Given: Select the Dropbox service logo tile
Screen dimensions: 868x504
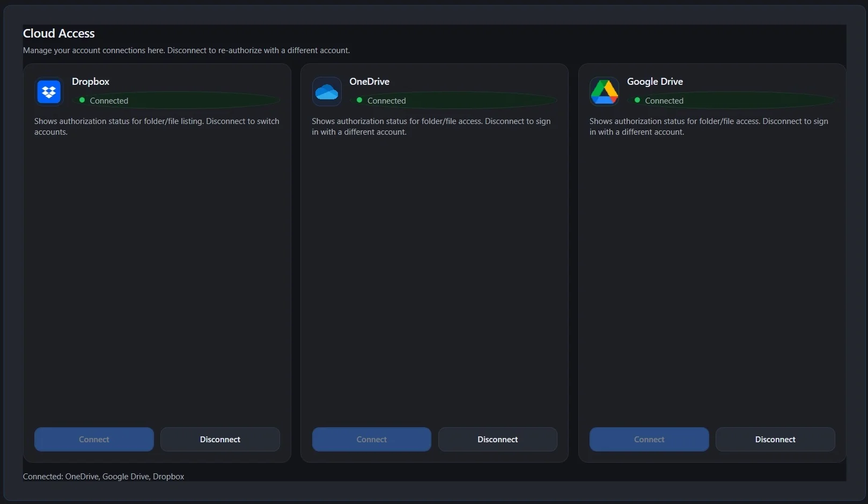Looking at the screenshot, I should click(x=48, y=91).
